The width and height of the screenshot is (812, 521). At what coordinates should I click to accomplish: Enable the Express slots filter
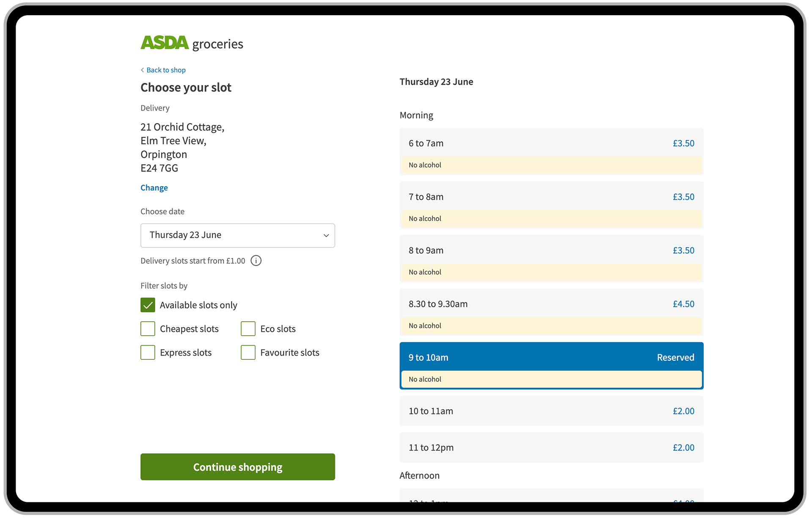coord(148,353)
